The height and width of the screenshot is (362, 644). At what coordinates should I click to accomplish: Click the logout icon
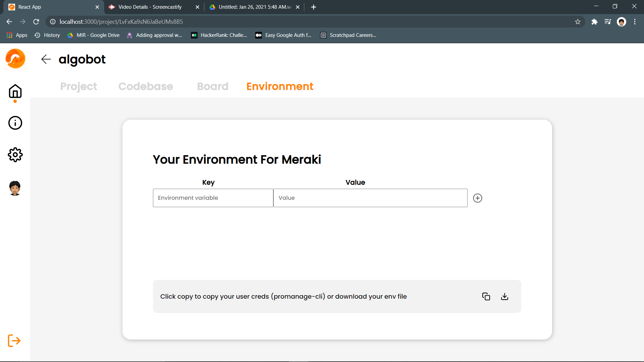(x=14, y=341)
